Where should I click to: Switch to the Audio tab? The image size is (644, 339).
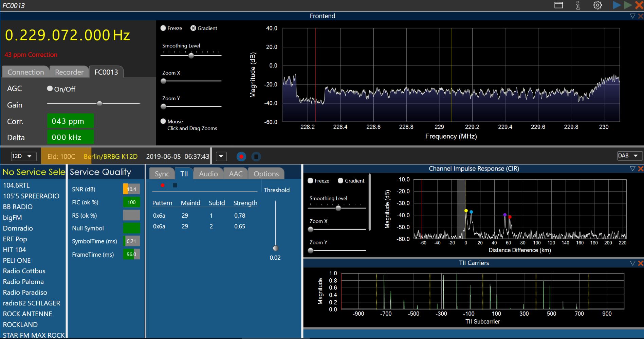point(208,174)
